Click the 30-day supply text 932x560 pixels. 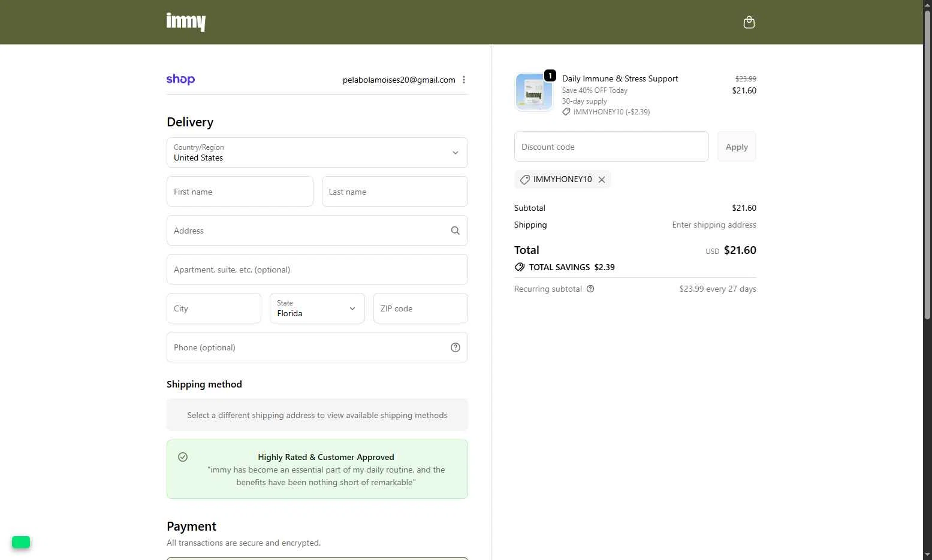(584, 101)
